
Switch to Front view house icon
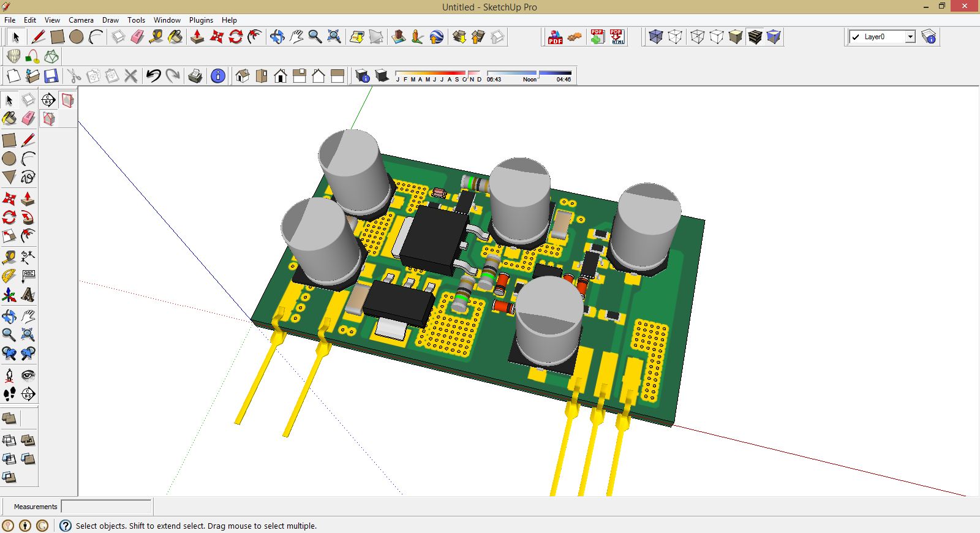pos(281,76)
